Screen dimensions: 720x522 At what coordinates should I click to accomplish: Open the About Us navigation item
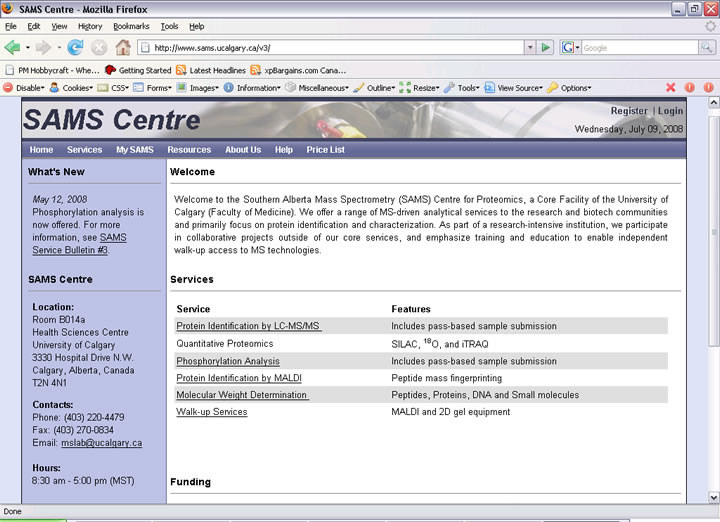[x=243, y=150]
